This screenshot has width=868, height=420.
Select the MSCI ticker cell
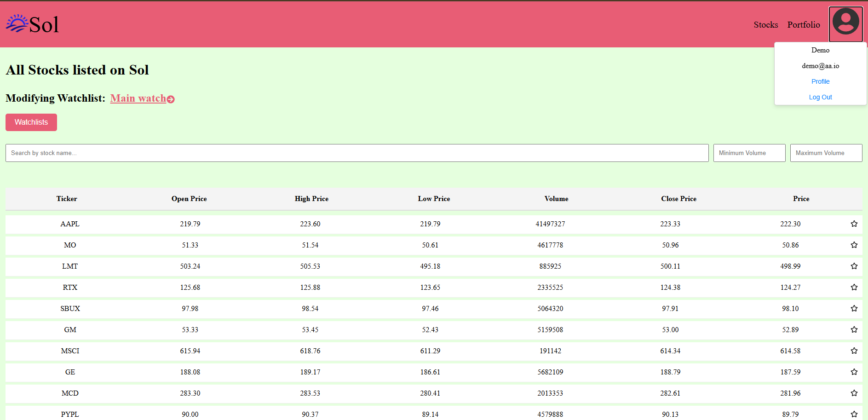point(70,351)
